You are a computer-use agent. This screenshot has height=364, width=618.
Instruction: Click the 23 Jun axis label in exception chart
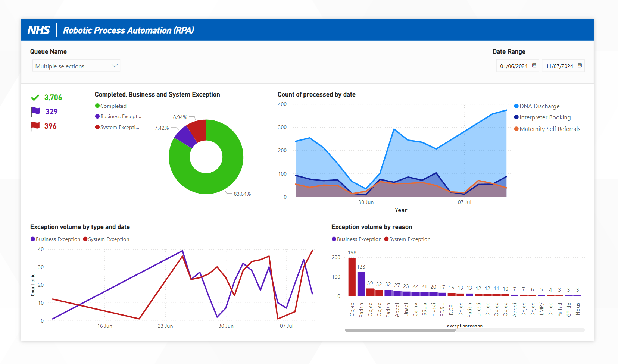click(x=165, y=326)
